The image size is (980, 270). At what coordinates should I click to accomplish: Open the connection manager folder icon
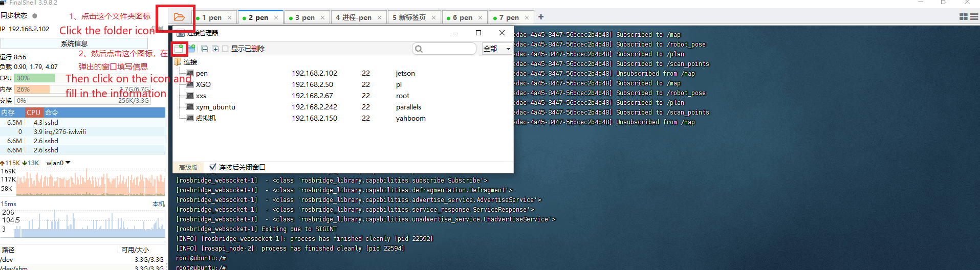[x=179, y=17]
